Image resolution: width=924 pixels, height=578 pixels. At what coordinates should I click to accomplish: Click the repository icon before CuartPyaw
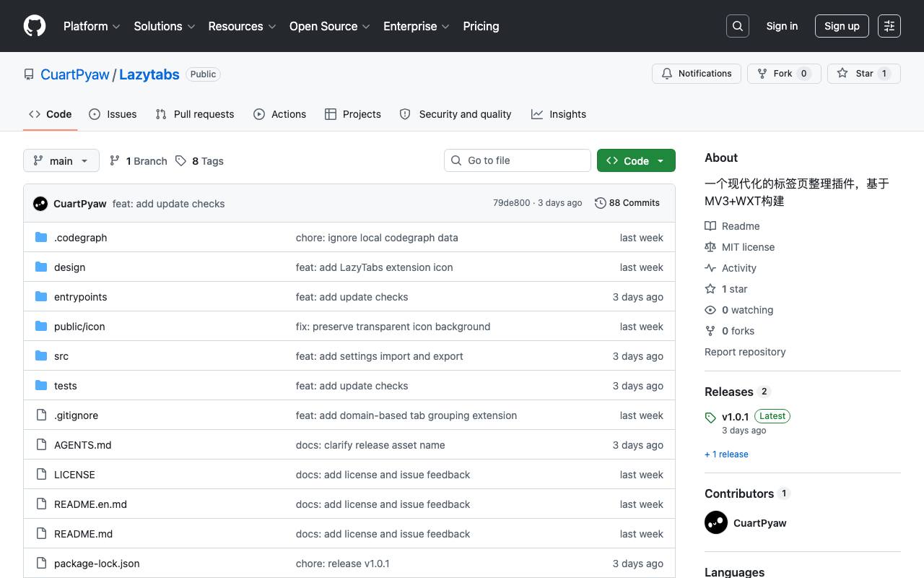coord(29,74)
